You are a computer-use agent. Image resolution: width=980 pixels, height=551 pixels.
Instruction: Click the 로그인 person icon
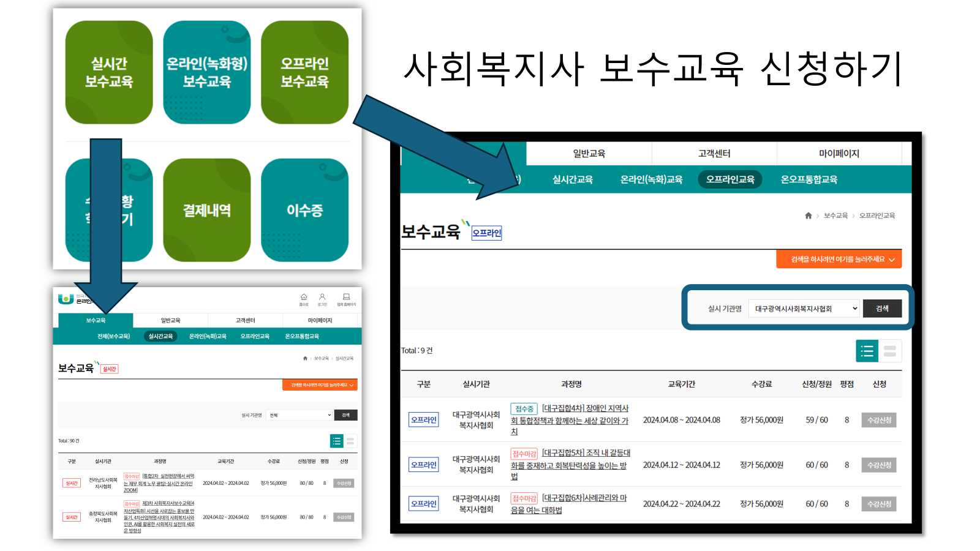[323, 297]
